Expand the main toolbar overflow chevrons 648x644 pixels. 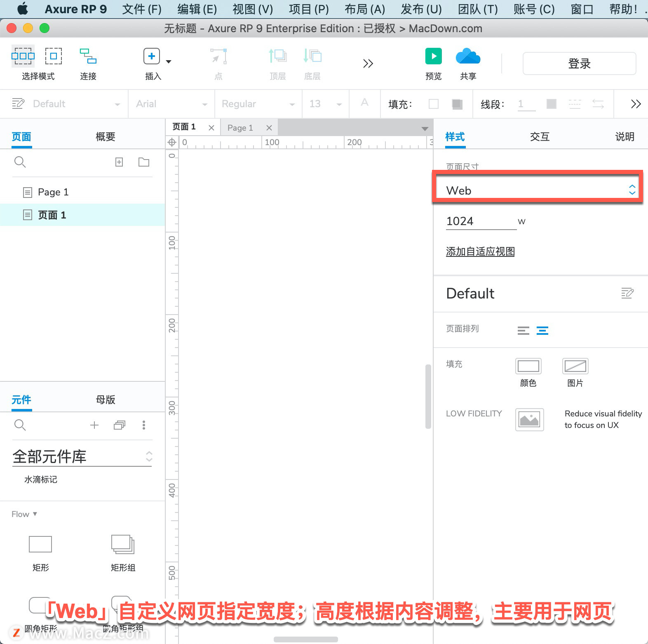pyautogui.click(x=368, y=63)
